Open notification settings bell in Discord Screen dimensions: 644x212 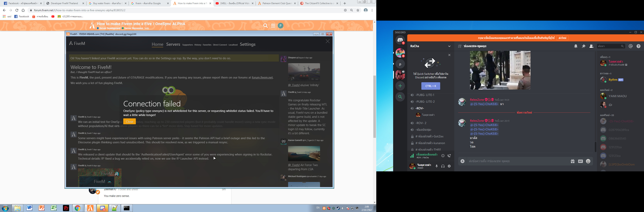pos(576,46)
